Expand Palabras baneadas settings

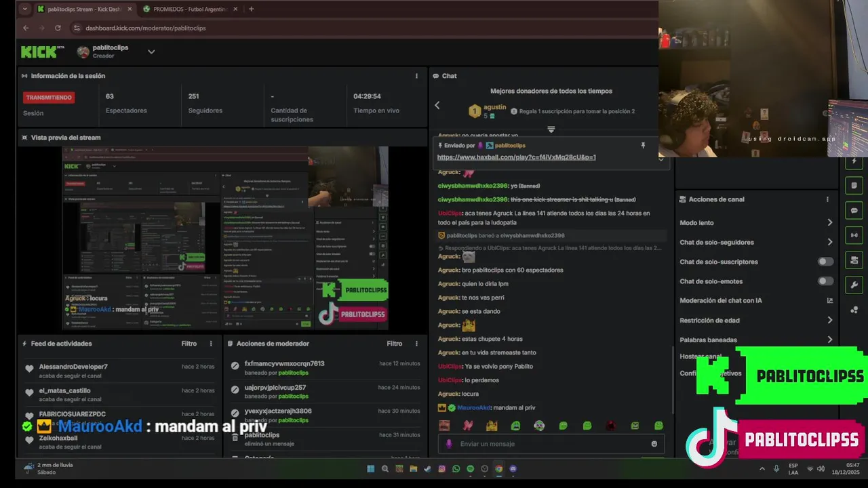click(x=829, y=340)
